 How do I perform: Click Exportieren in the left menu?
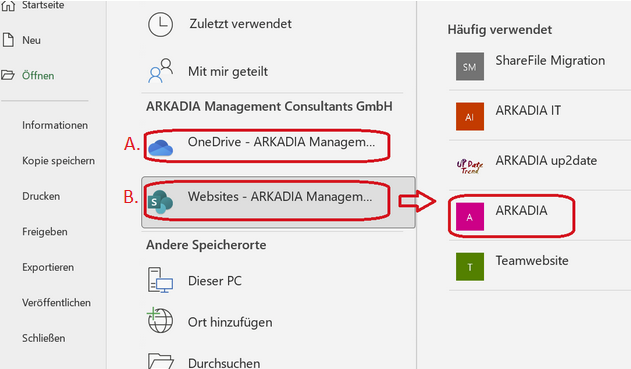click(x=48, y=267)
